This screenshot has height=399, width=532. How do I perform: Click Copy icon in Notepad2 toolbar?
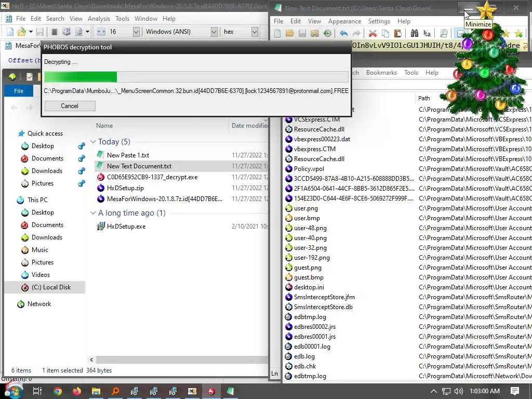385,33
